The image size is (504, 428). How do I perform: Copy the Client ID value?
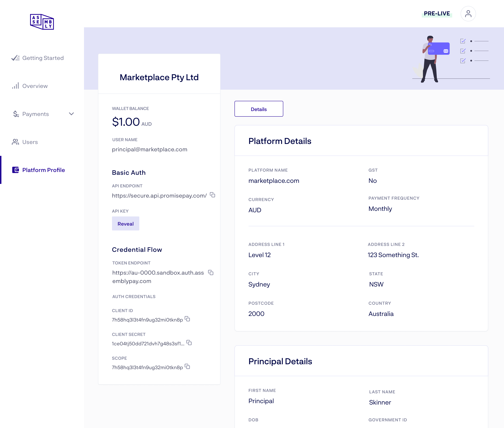pyautogui.click(x=187, y=319)
